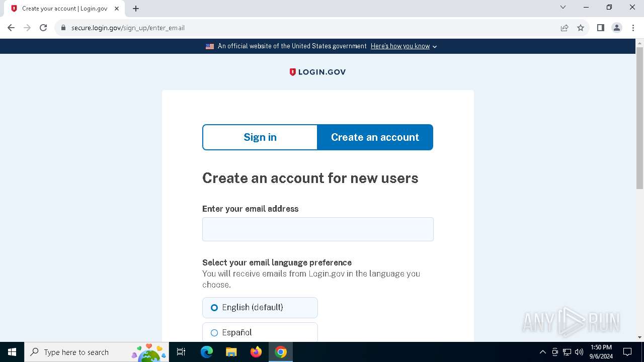This screenshot has width=644, height=362.
Task: Close the Login.gov browser tab
Action: point(117,9)
